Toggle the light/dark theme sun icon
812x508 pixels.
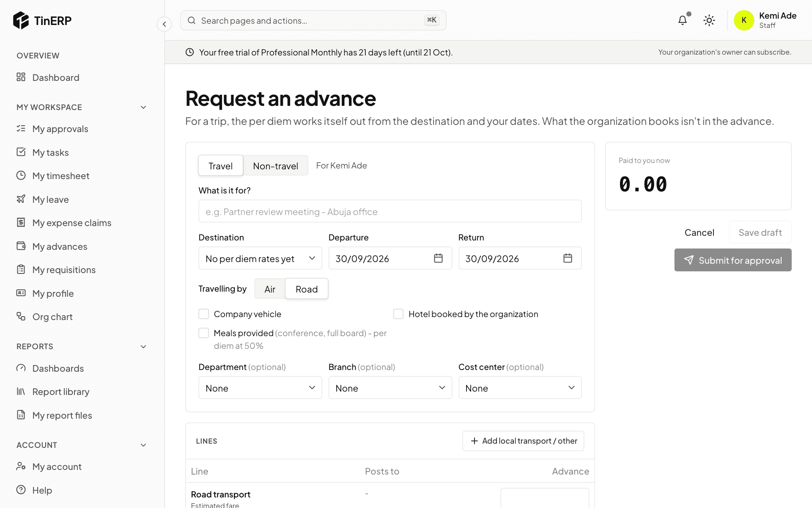point(709,20)
